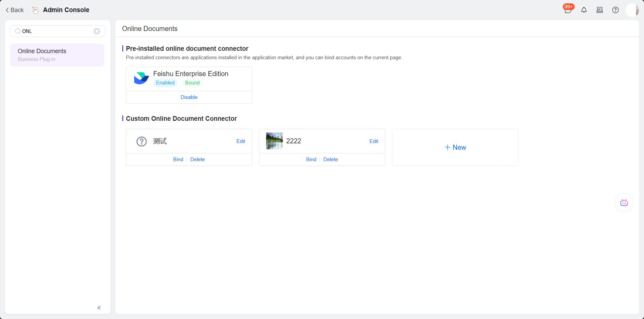The width and height of the screenshot is (644, 319).
Task: Edit the 2222 connector
Action: (374, 141)
